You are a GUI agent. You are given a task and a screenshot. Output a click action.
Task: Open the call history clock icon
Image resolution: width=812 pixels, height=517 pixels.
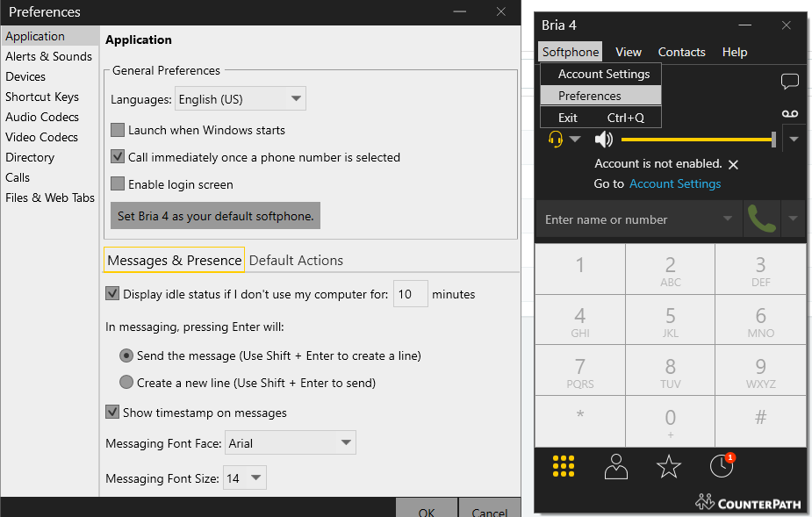[722, 466]
